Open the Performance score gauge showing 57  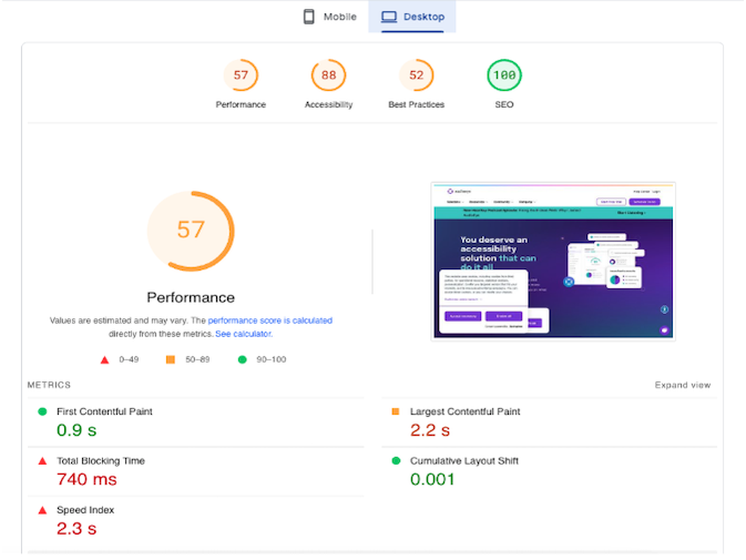(241, 75)
